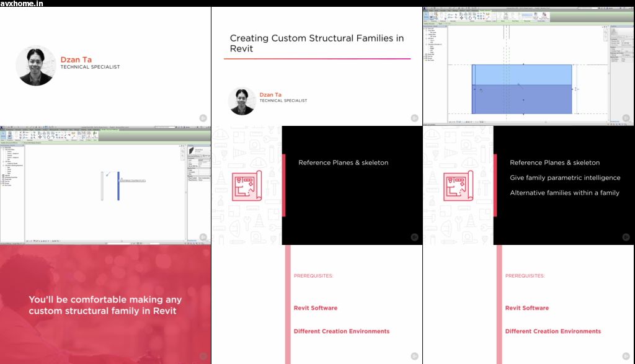Click the blueprint icon on the three-bullet slide
The width and height of the screenshot is (635, 364).
(458, 186)
